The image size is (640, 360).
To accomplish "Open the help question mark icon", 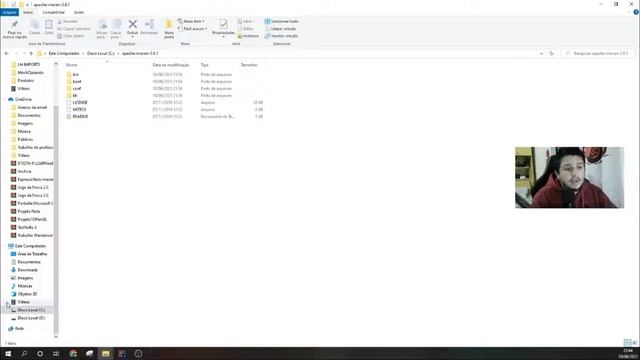I will point(636,12).
